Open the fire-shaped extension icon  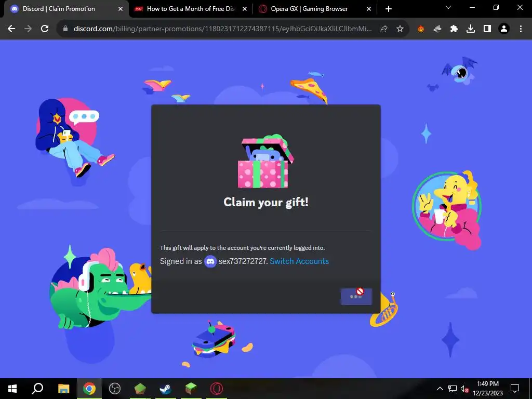(x=421, y=29)
